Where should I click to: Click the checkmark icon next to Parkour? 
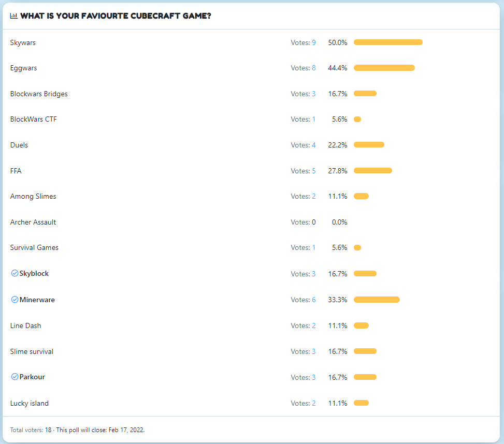tap(15, 377)
